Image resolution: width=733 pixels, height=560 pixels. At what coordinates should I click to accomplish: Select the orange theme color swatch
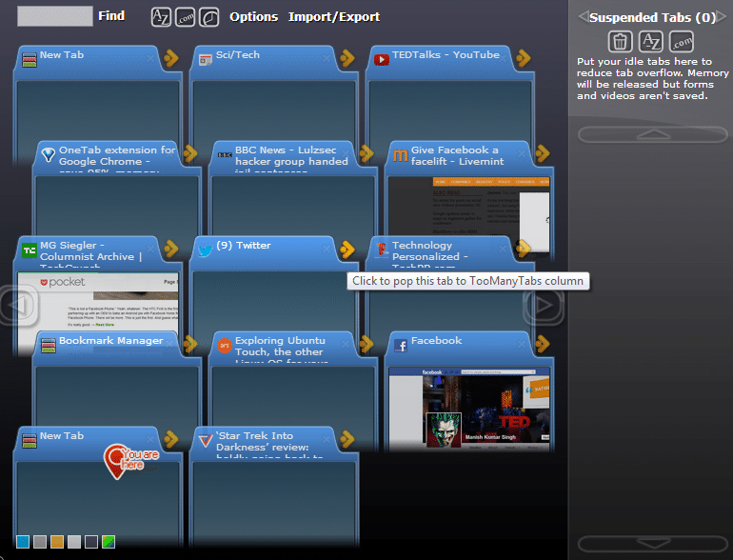(x=57, y=542)
